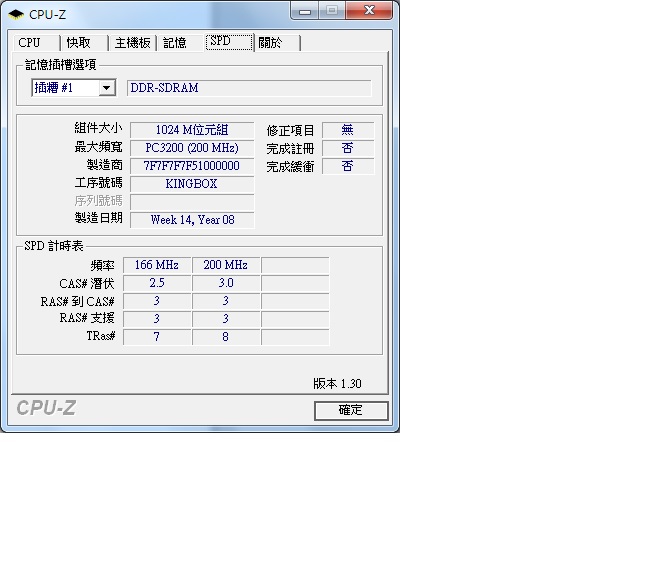Screen dimensions: 646x588
Task: Click the empty 序列號碼 serial number field
Action: tap(192, 202)
